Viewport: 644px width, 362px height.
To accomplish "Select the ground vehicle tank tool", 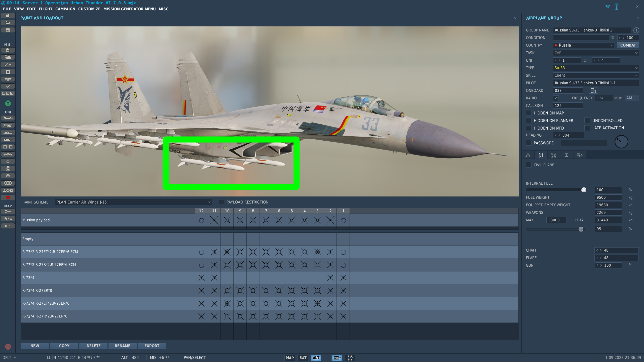I will pyautogui.click(x=8, y=140).
